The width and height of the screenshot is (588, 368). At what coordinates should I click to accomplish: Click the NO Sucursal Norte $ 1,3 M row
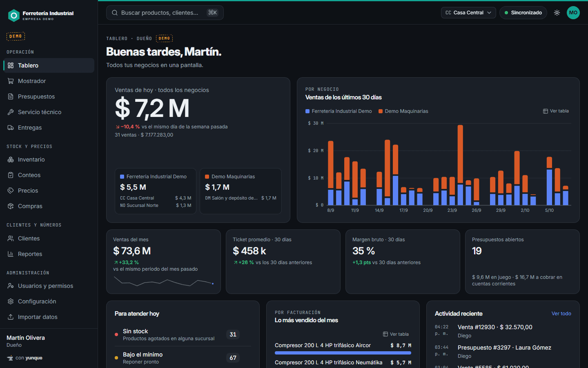[156, 205]
